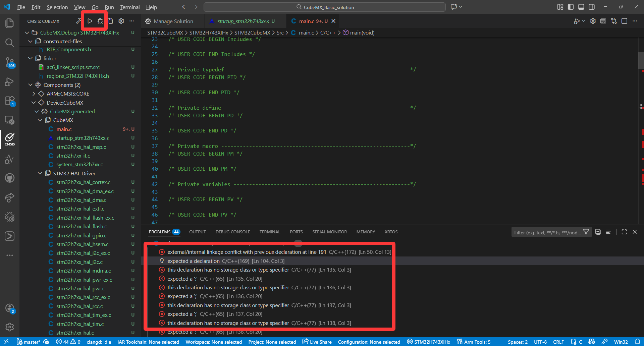Toggle the primary side bar layout button
Image resolution: width=644 pixels, height=346 pixels.
[571, 7]
